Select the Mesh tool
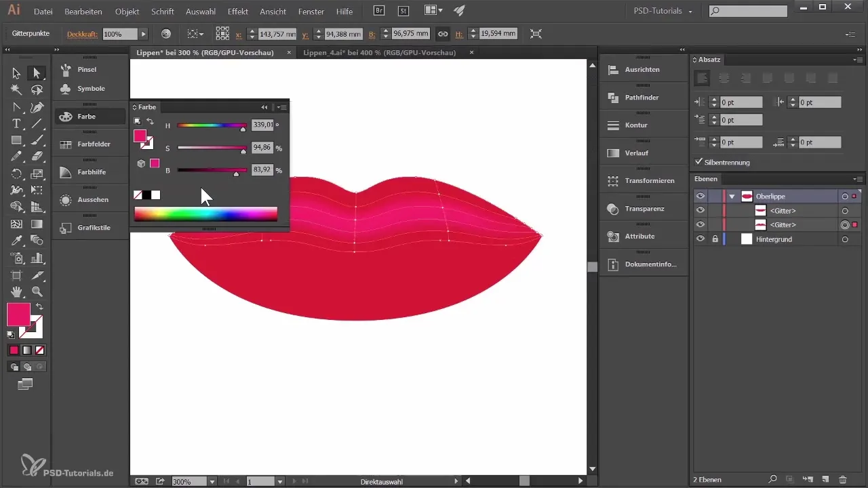 tap(16, 224)
